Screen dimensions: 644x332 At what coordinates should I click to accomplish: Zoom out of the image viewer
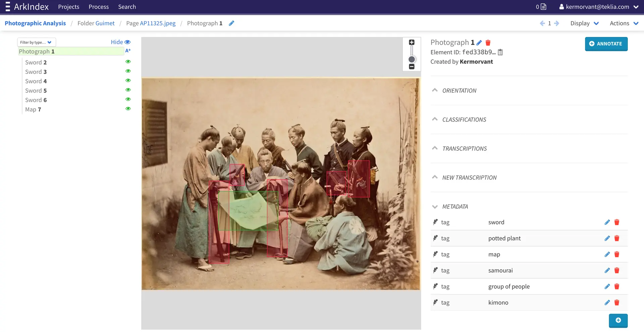[x=412, y=67]
